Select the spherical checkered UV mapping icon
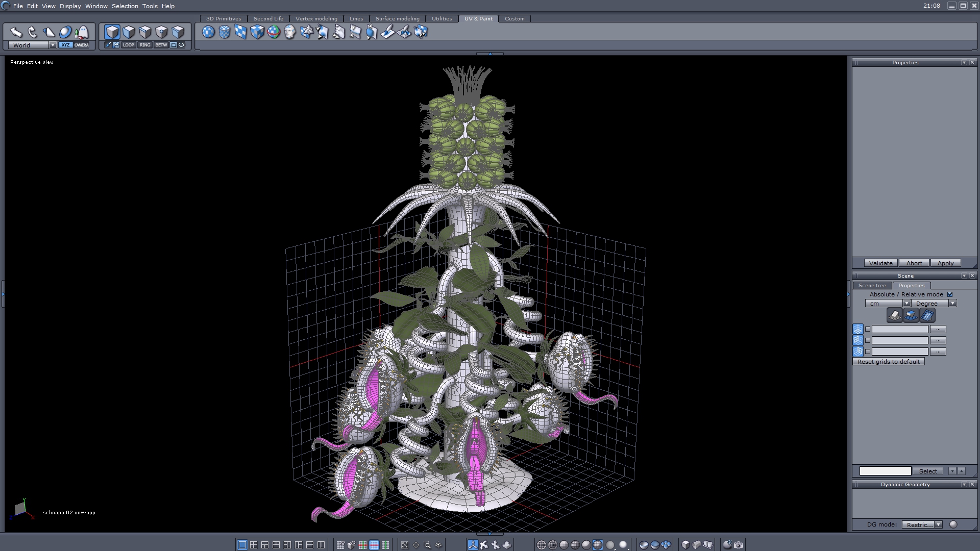980x551 pixels. pos(208,32)
